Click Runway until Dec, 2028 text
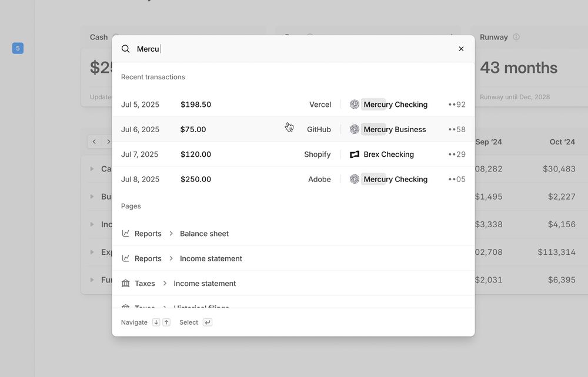This screenshot has width=588, height=377. tap(514, 97)
